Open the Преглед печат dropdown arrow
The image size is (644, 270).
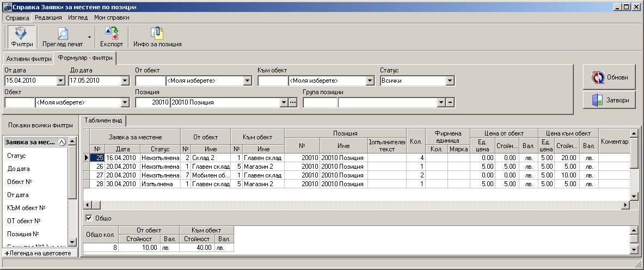click(89, 37)
